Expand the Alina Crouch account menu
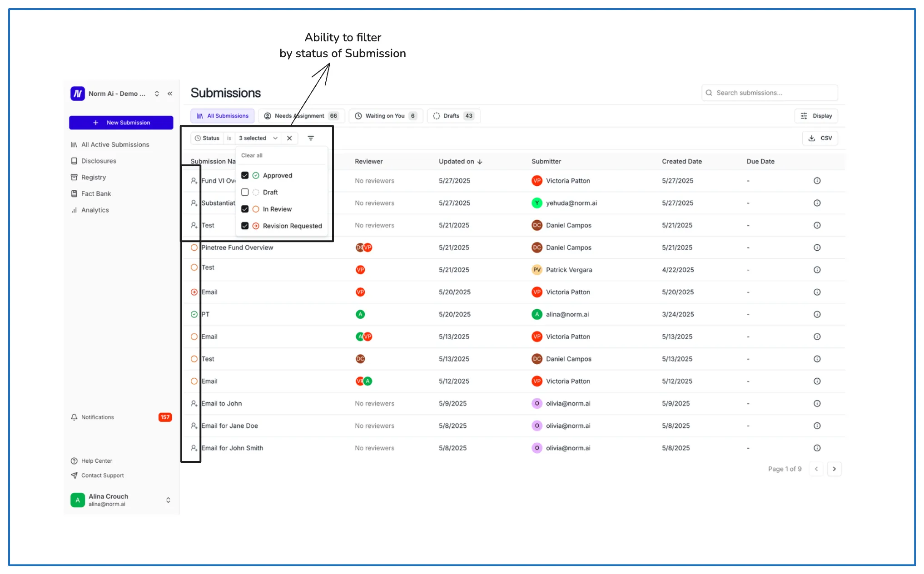This screenshot has width=924, height=574. [168, 500]
